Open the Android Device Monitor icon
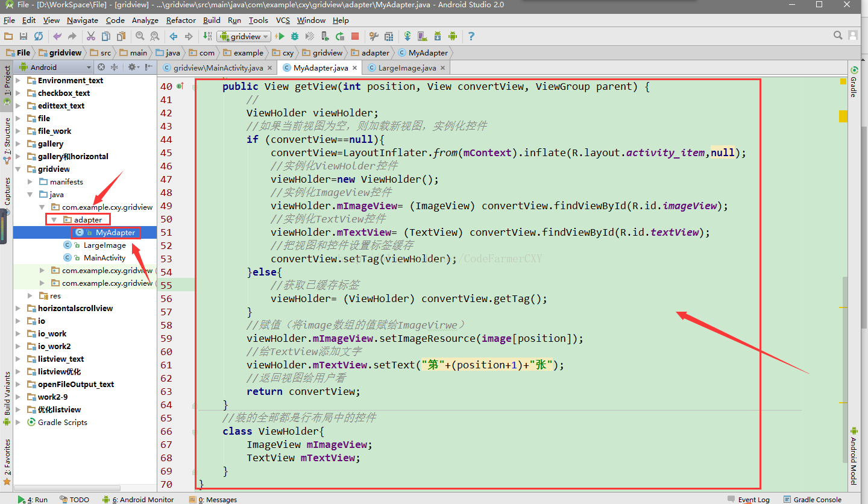This screenshot has width=868, height=504. 453,36
